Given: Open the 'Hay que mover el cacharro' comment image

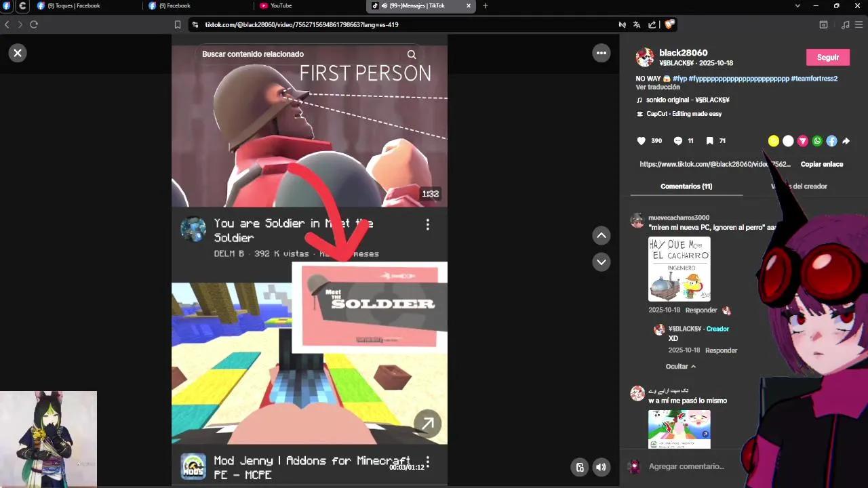Looking at the screenshot, I should click(x=679, y=268).
